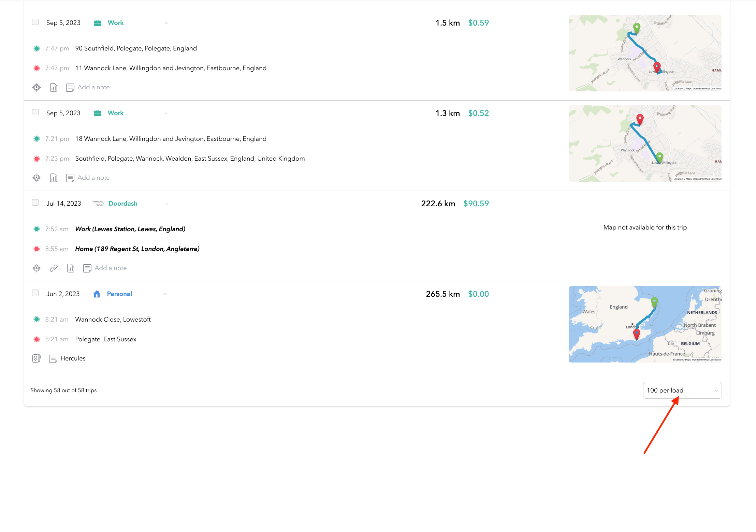Click the trip edit pin icon on the Jun 2 trip
This screenshot has height=532, width=756.
[36, 358]
